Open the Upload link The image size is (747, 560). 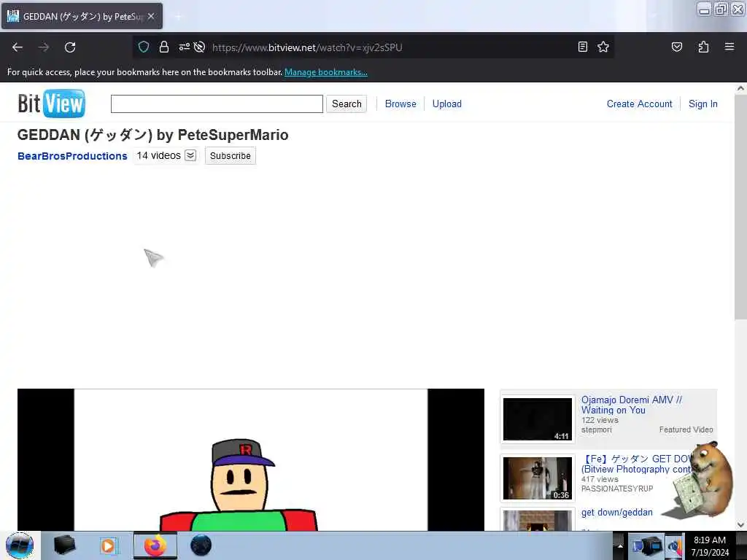click(447, 104)
